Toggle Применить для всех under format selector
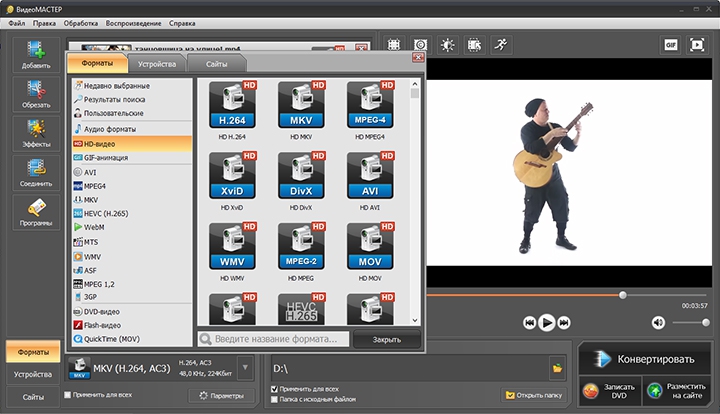 (x=68, y=395)
